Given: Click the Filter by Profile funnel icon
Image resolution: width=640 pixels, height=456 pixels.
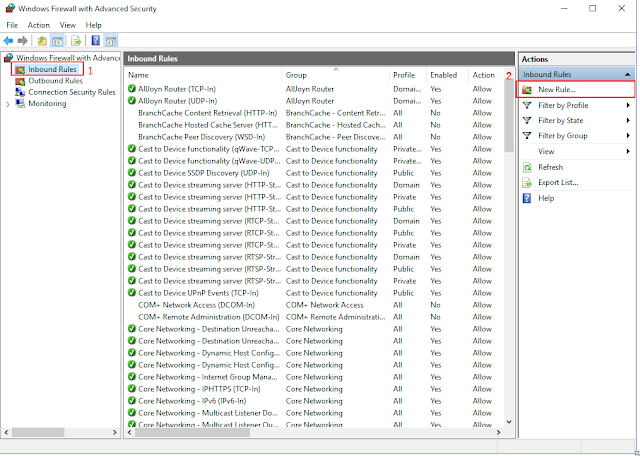Looking at the screenshot, I should [527, 105].
